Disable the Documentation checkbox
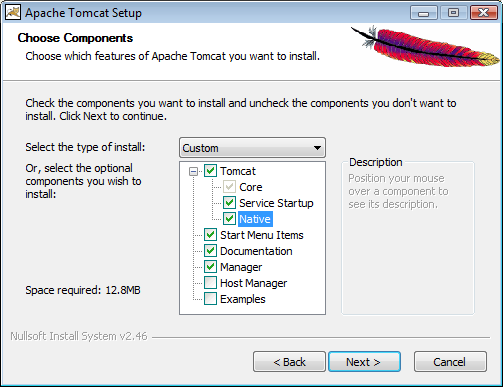Screen dimensions: 503x387 pyautogui.click(x=210, y=251)
